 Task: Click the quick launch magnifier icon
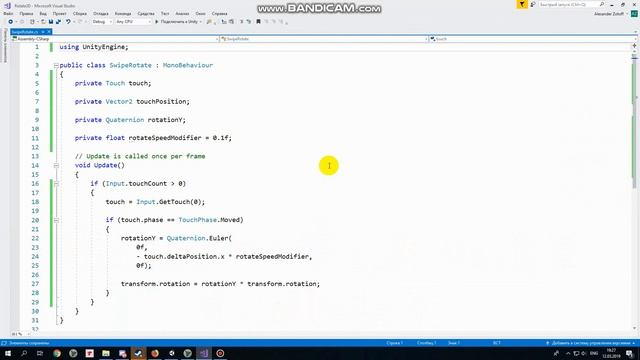tap(602, 4)
